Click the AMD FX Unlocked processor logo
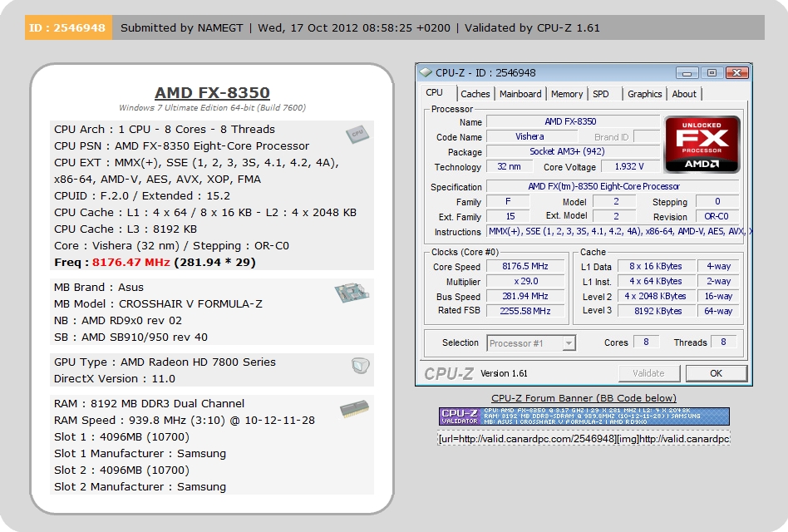Viewport: 788px width, 532px height. click(x=702, y=145)
